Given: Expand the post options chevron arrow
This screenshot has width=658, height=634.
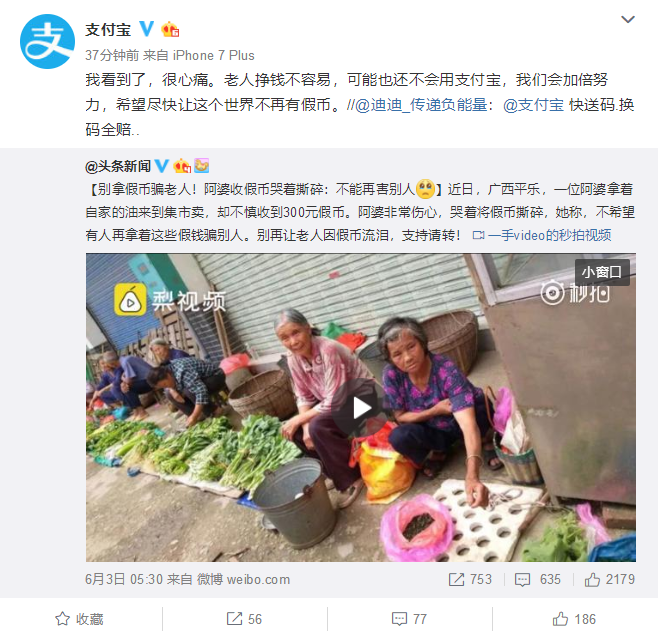Looking at the screenshot, I should [x=628, y=19].
